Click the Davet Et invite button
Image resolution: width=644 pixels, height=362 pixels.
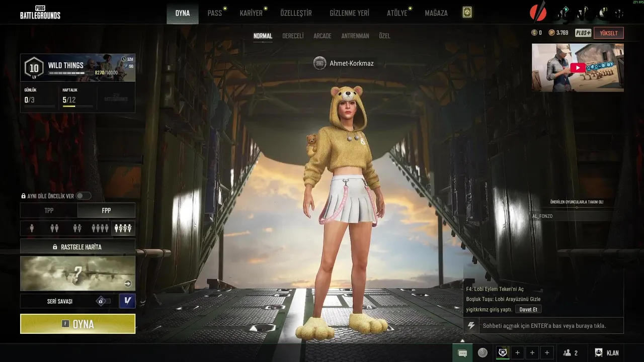[528, 309]
